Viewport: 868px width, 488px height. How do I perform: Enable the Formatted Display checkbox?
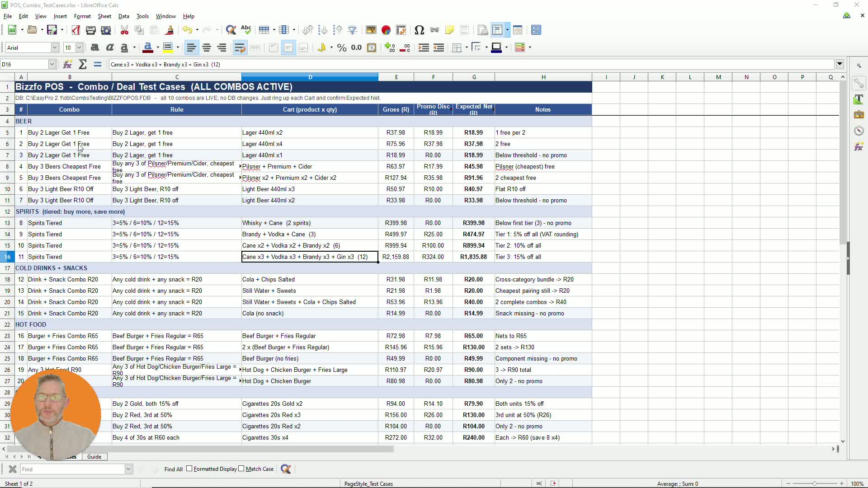click(x=189, y=469)
